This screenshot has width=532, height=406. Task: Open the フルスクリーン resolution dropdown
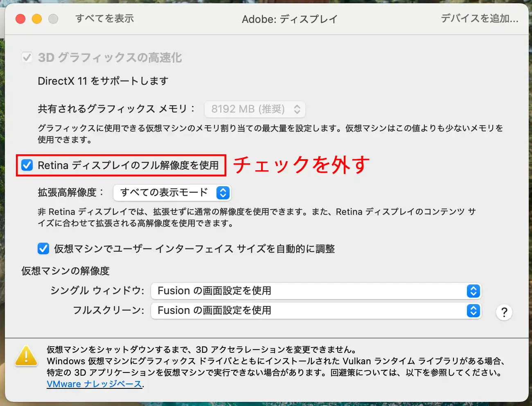coord(316,311)
